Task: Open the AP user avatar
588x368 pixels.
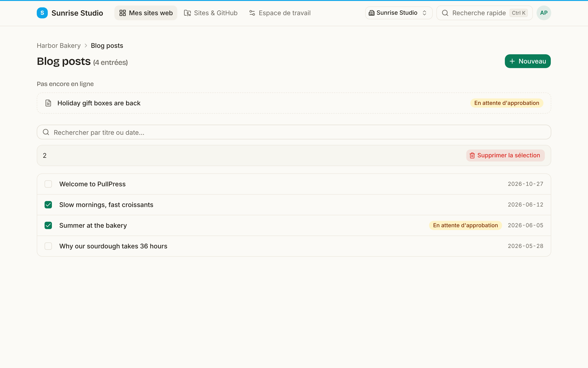Action: pyautogui.click(x=544, y=13)
